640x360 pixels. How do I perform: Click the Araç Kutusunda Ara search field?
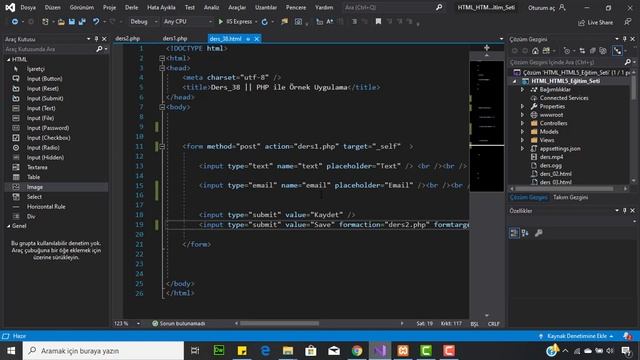click(49, 49)
